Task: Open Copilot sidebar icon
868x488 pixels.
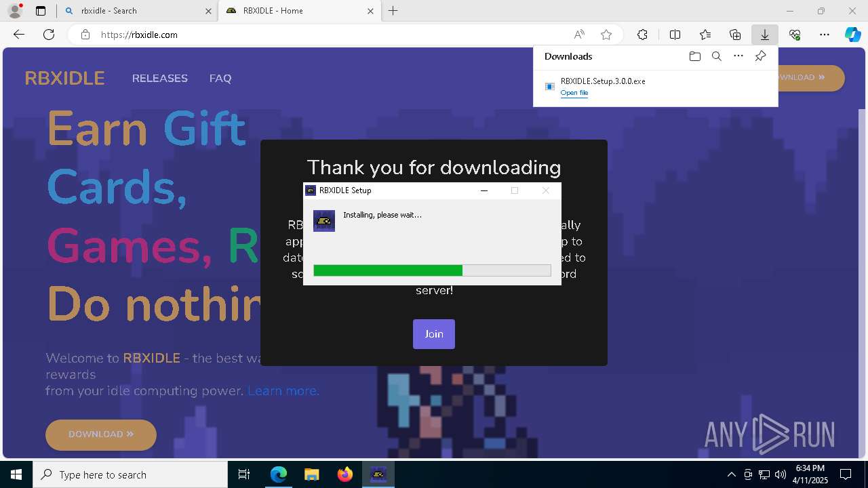Action: [x=852, y=35]
